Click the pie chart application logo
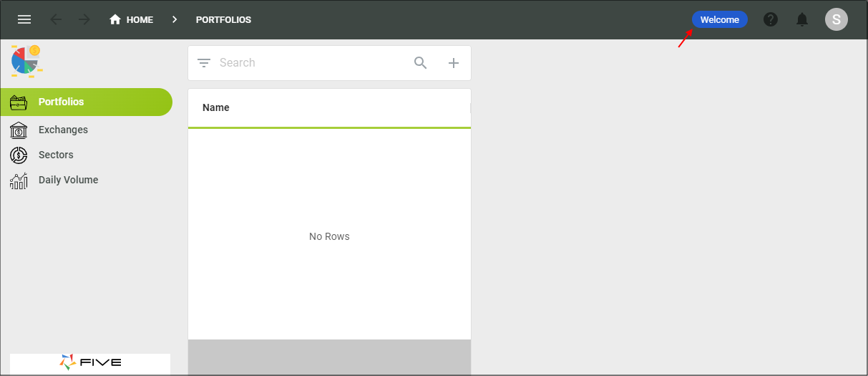 click(26, 61)
